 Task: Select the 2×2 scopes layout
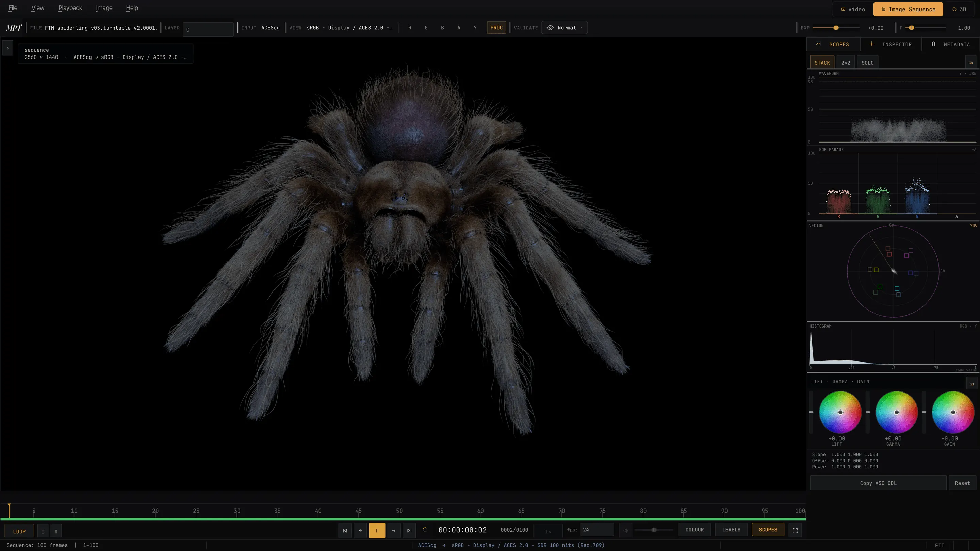pyautogui.click(x=846, y=63)
